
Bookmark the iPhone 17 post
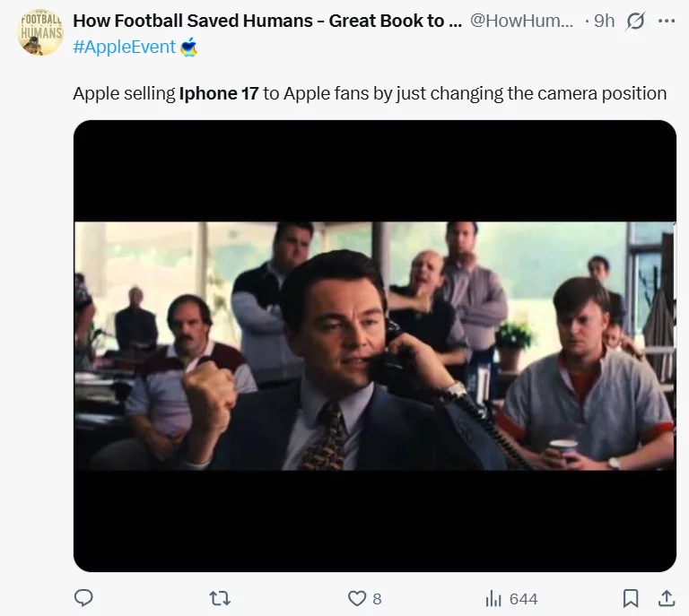pyautogui.click(x=631, y=598)
